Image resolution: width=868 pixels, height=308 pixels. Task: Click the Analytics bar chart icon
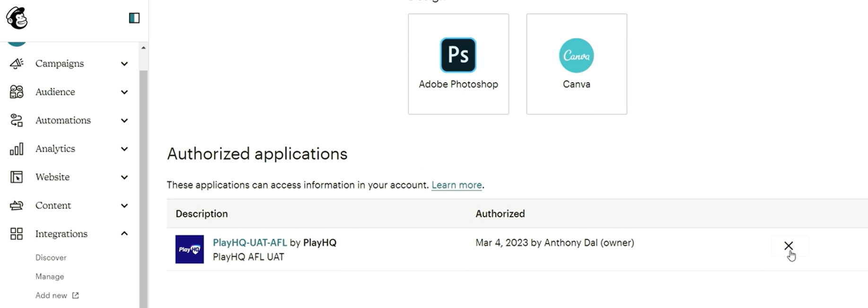(17, 149)
